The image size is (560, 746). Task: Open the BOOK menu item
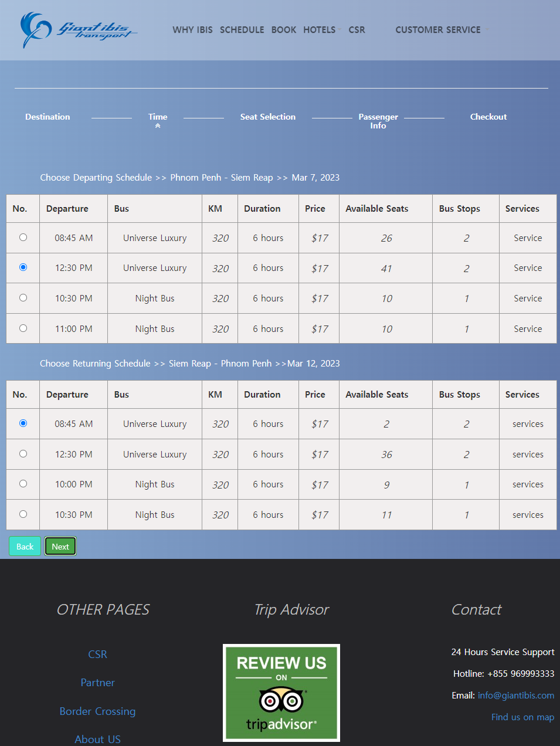[284, 30]
